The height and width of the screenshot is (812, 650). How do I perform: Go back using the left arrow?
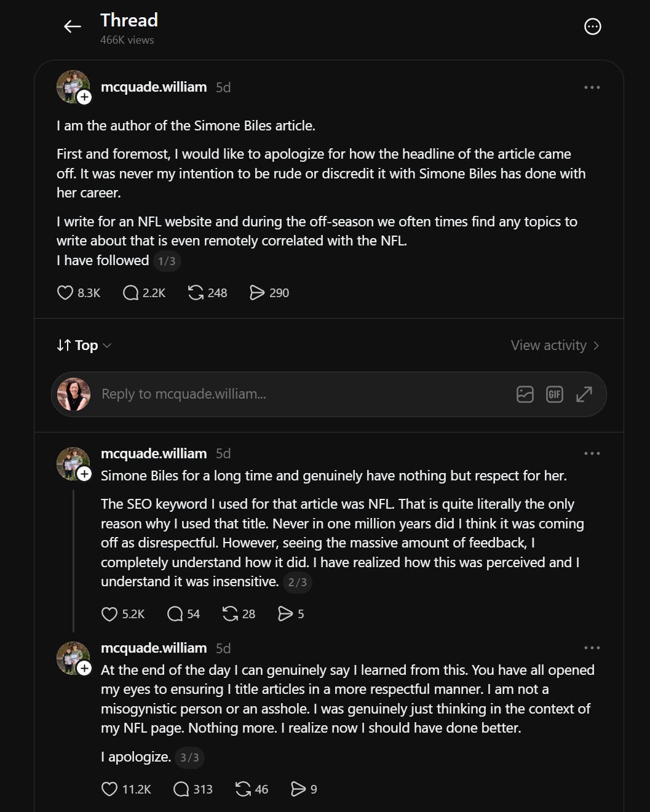[x=73, y=26]
